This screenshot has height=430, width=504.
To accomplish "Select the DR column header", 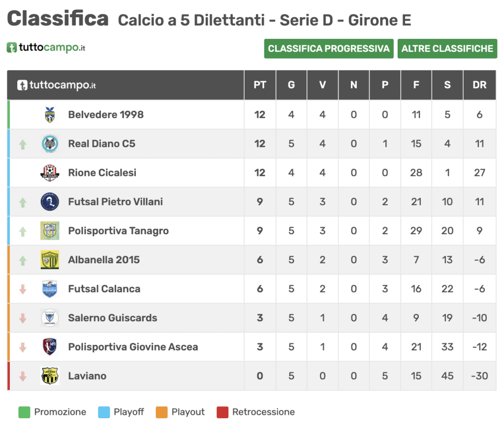I will coord(479,85).
